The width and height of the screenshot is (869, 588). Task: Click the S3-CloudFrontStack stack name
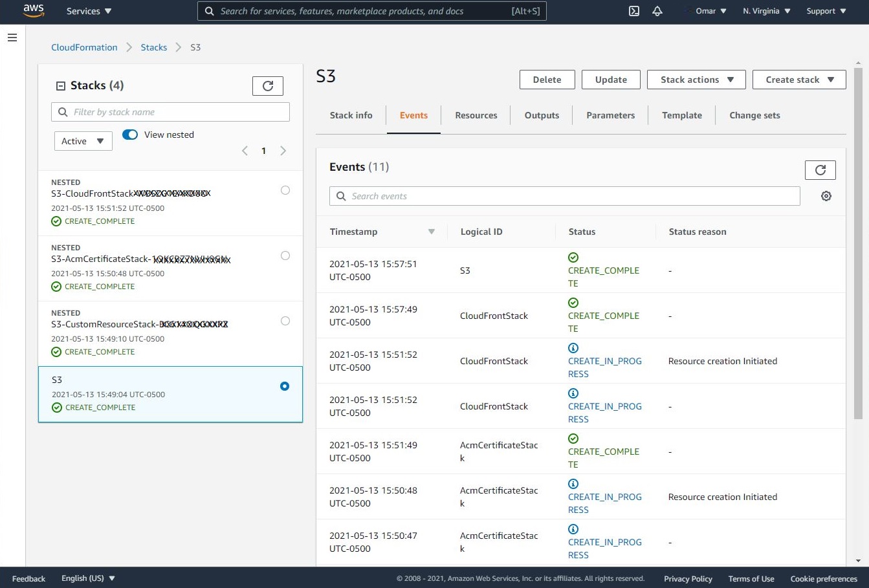coord(131,193)
